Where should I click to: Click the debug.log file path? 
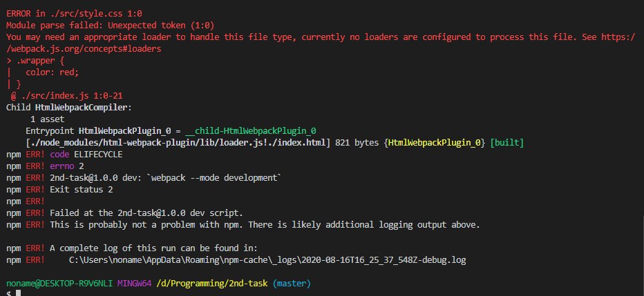click(x=267, y=260)
